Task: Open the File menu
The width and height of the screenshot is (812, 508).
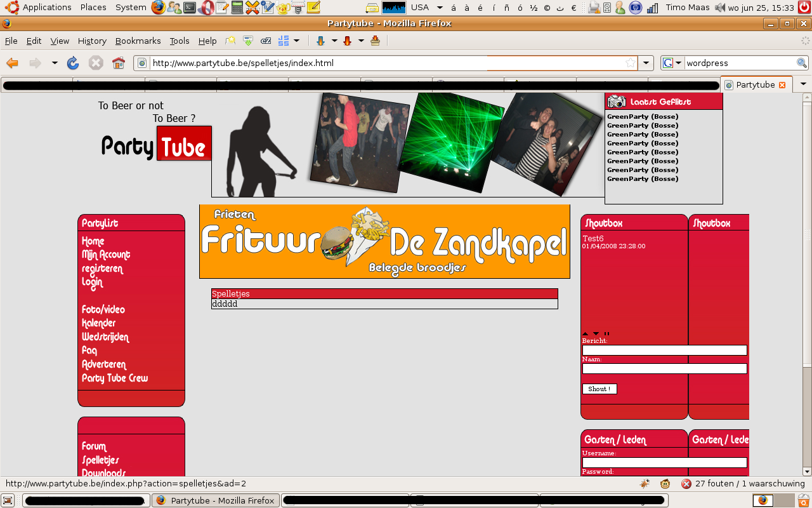Action: pos(11,41)
